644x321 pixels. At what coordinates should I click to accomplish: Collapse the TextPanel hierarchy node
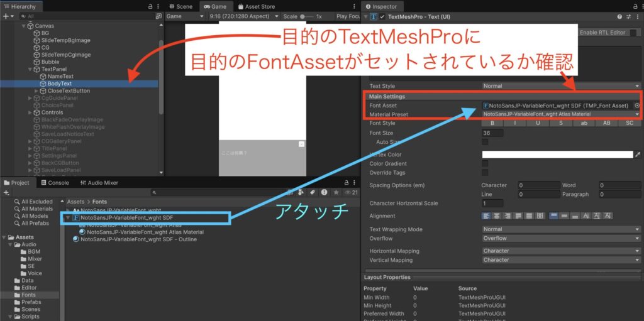pos(30,69)
